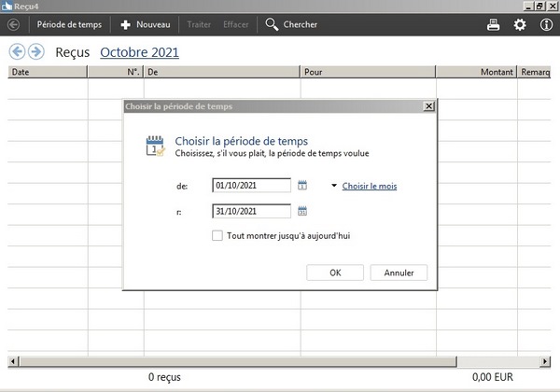Click the N°. column header
This screenshot has height=392, width=560.
point(116,72)
